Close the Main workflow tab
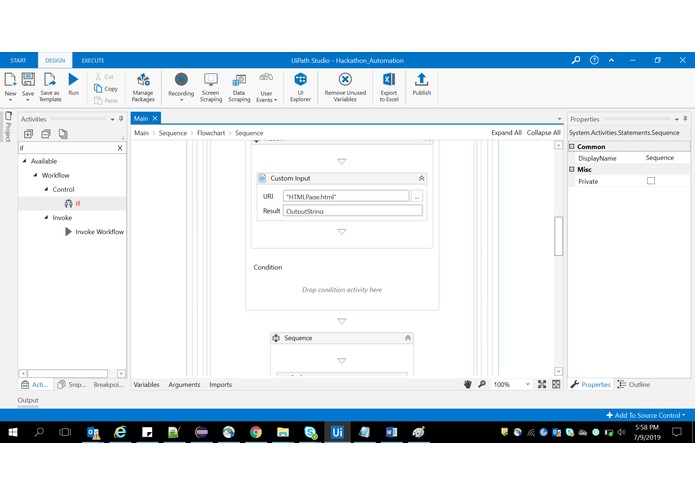Viewport: 695px width, 494px height. click(x=155, y=118)
